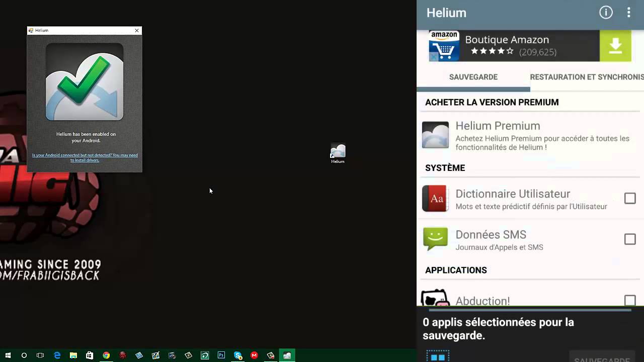The image size is (644, 362).
Task: Click the big green checkmark image
Action: click(x=85, y=81)
